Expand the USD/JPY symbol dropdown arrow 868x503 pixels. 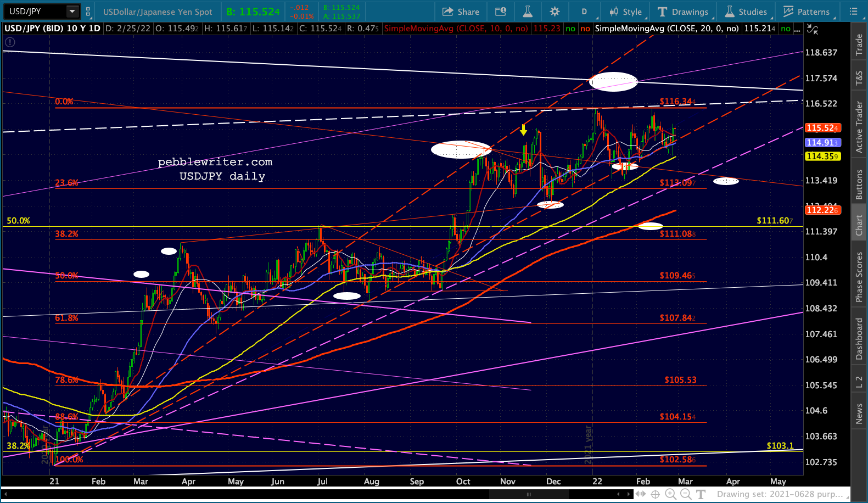coord(72,12)
